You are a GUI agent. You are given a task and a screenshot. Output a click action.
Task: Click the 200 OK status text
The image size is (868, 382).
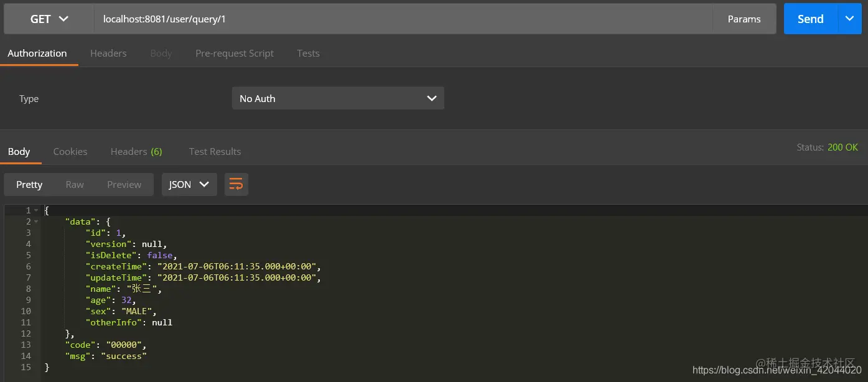click(x=842, y=147)
